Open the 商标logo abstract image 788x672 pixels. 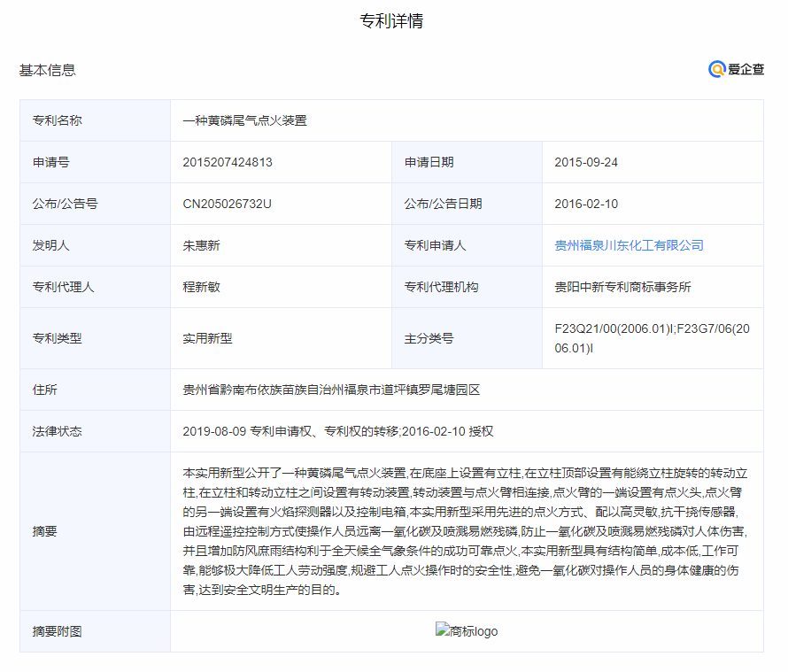point(467,631)
